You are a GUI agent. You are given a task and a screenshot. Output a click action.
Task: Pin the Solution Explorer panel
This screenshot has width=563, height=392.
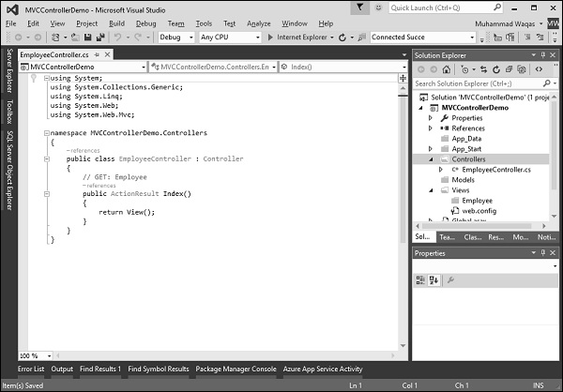[542, 54]
